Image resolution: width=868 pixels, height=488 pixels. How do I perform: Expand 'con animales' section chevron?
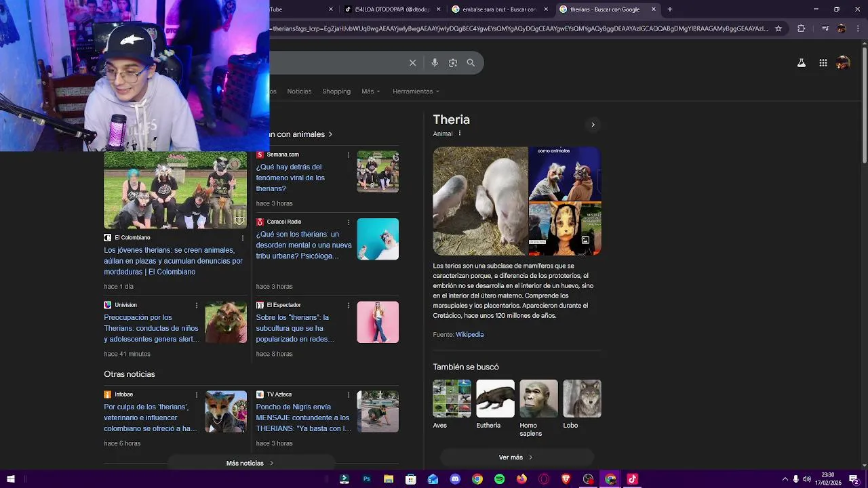click(x=330, y=134)
